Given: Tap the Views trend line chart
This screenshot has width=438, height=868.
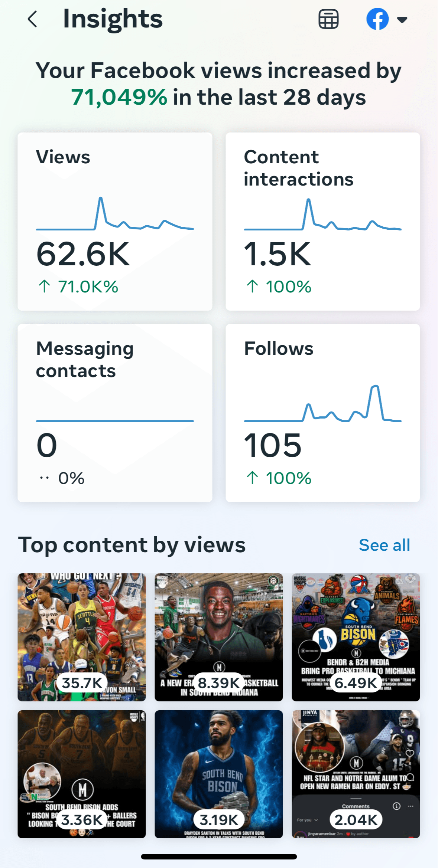Looking at the screenshot, I should (x=115, y=215).
